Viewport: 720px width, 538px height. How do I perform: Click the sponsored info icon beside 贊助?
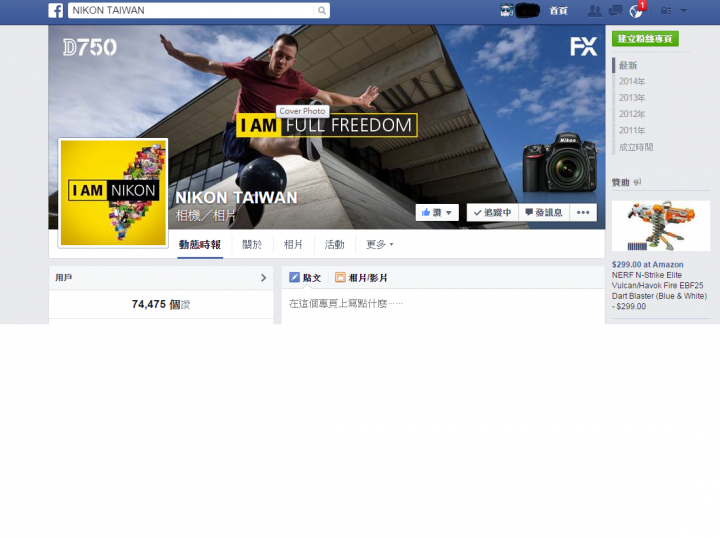[637, 182]
